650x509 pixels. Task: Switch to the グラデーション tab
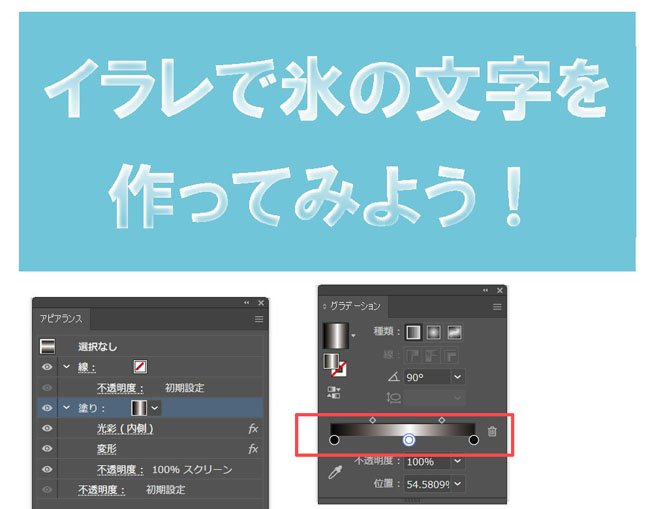[355, 306]
